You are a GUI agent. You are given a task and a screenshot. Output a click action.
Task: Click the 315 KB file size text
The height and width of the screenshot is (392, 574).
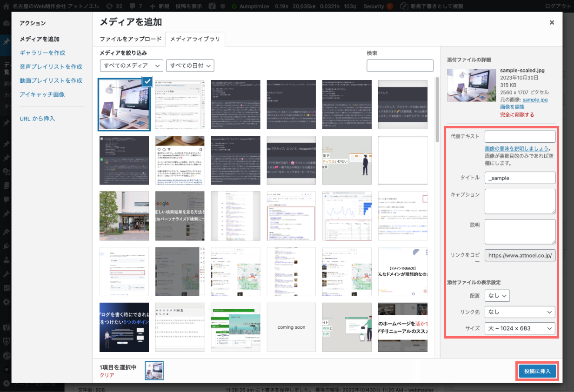pos(508,85)
